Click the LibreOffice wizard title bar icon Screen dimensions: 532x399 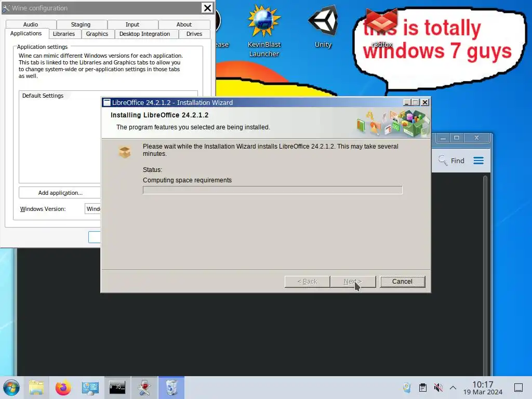(107, 102)
